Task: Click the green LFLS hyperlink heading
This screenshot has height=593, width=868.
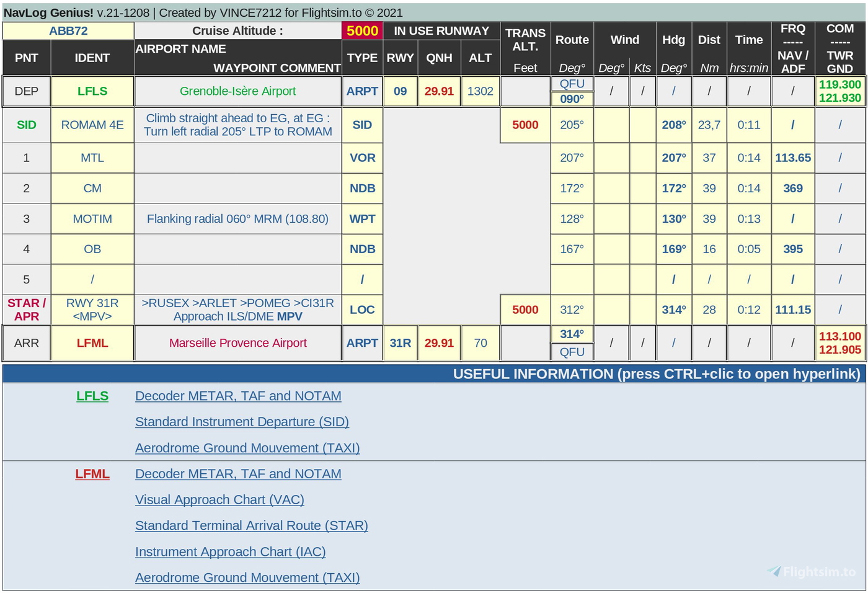Action: (92, 396)
